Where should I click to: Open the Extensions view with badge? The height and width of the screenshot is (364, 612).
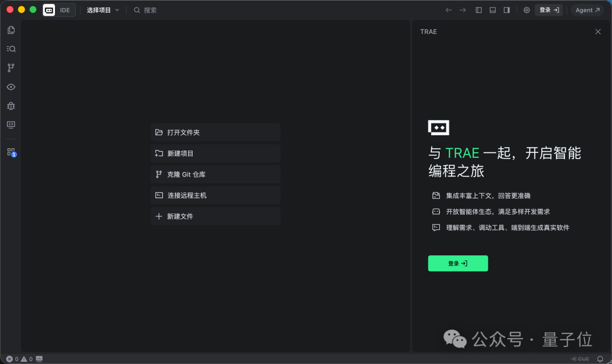point(11,152)
